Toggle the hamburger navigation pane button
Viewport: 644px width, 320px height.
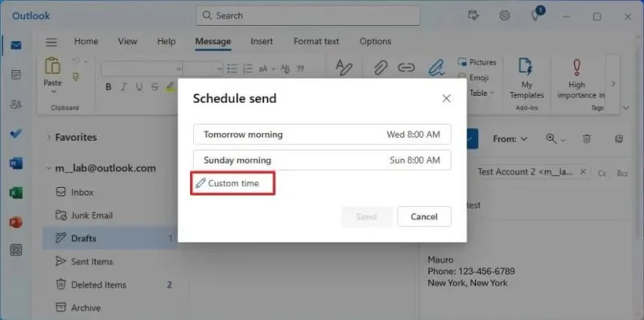coord(52,42)
